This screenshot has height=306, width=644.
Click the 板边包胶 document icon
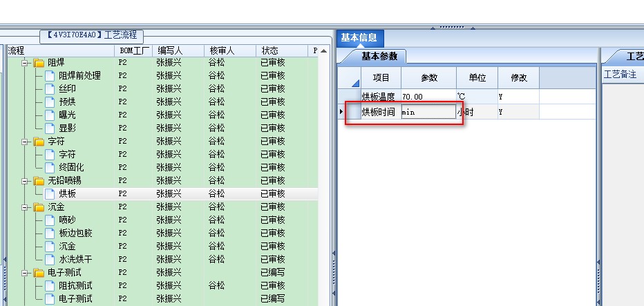[x=50, y=233]
